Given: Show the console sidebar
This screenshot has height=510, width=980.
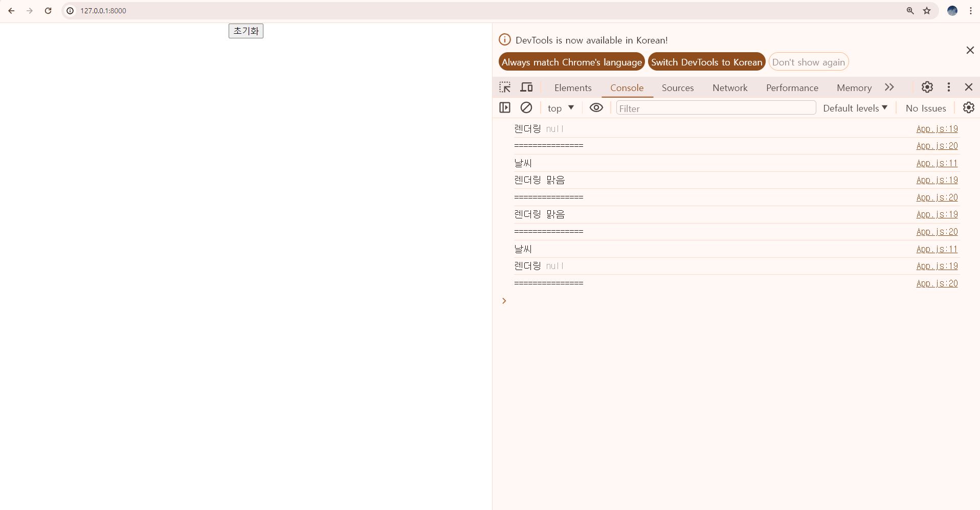Looking at the screenshot, I should coord(505,107).
